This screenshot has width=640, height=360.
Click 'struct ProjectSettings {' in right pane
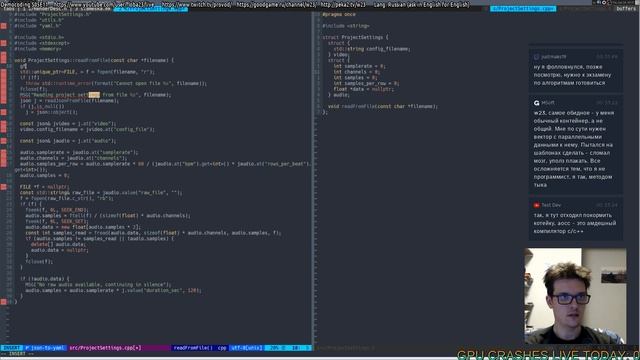(355, 37)
